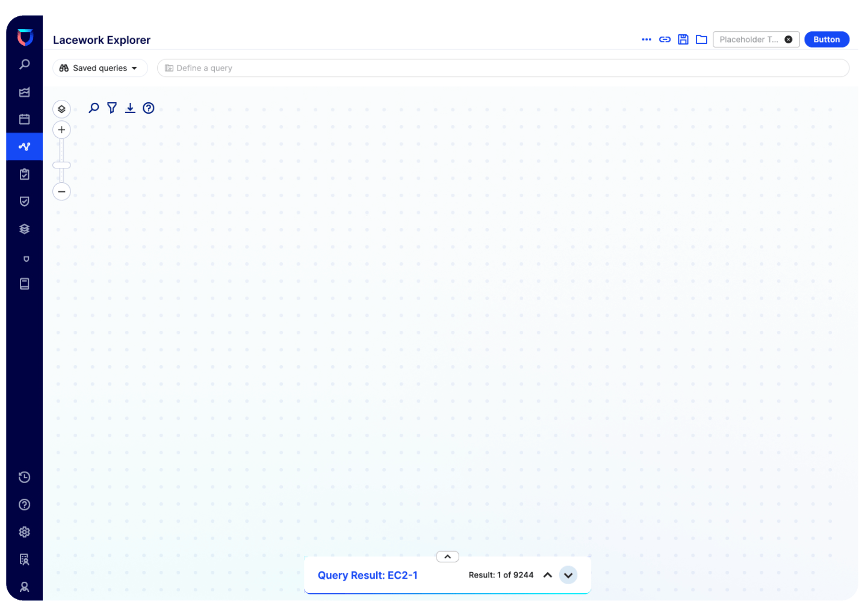Click the blue Button
The width and height of the screenshot is (865, 616).
(826, 40)
